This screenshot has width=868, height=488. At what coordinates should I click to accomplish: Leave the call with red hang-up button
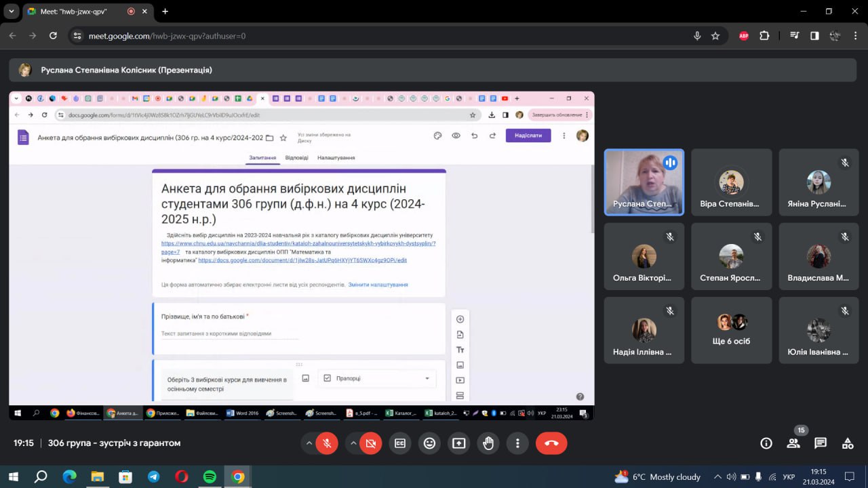pos(551,443)
